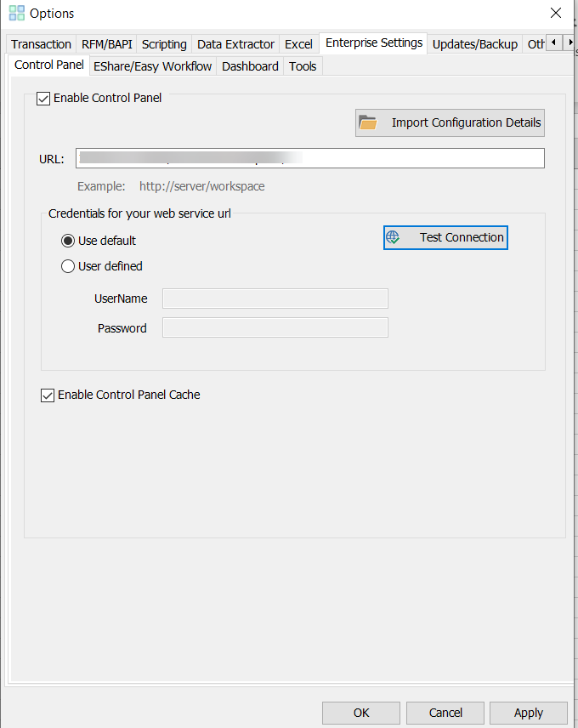This screenshot has width=578, height=728.
Task: Click the folder icon on Import Configuration Details
Action: 368,122
